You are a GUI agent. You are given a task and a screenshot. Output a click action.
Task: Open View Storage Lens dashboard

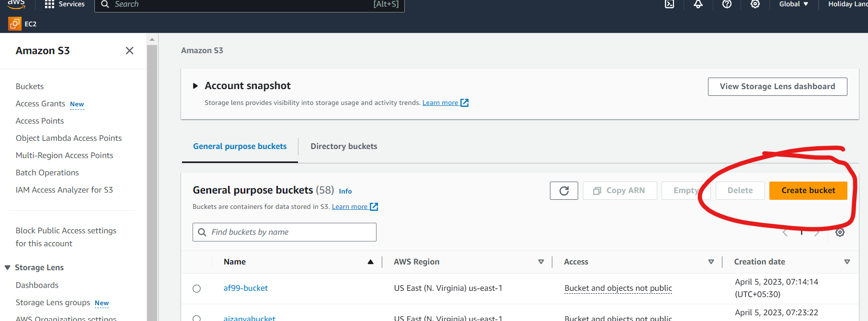777,87
